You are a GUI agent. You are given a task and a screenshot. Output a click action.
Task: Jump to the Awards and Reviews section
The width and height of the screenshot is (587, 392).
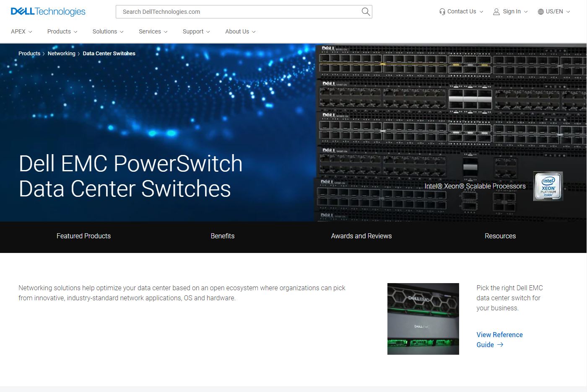point(361,236)
